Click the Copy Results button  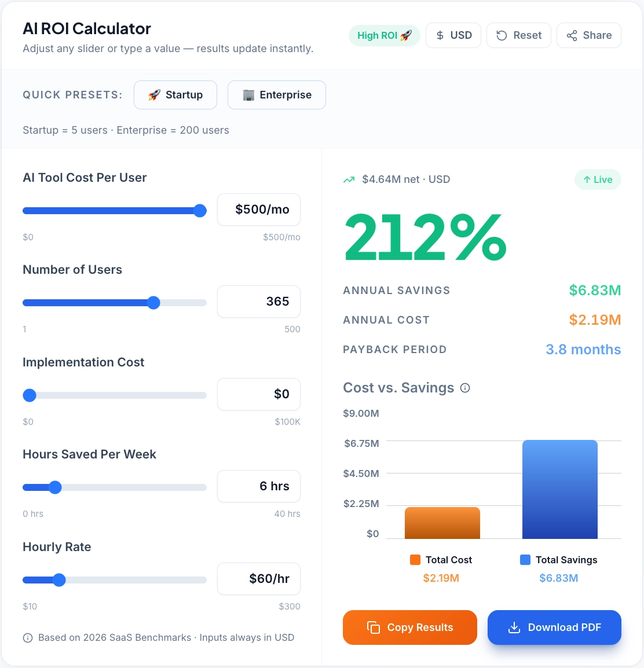click(x=410, y=627)
